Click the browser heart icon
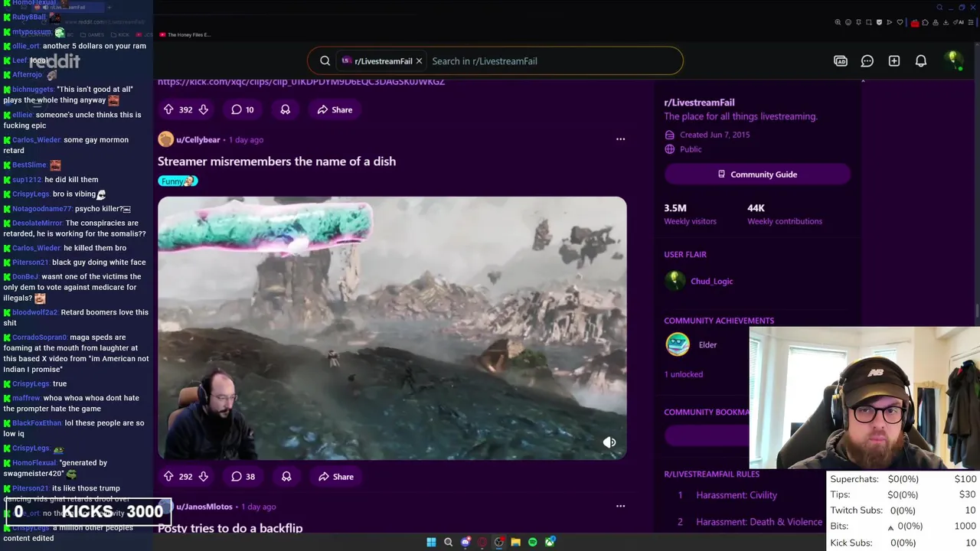The width and height of the screenshot is (980, 551). click(x=900, y=22)
